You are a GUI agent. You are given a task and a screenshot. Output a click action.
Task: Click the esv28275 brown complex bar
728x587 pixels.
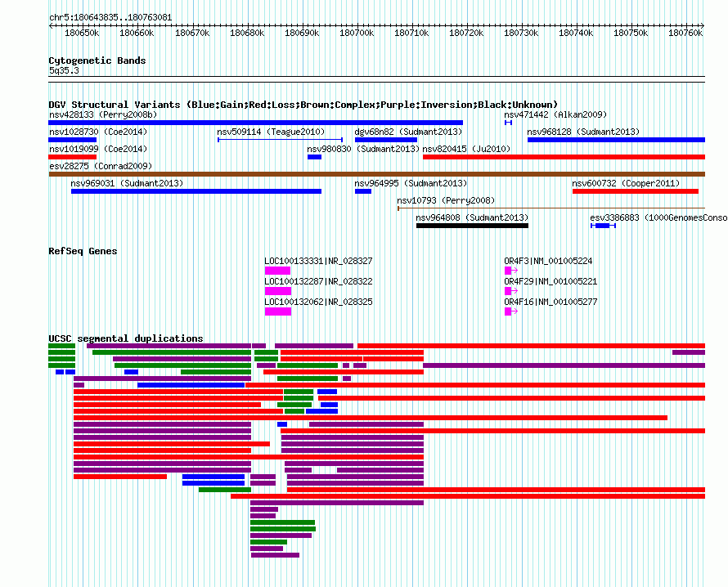pos(377,174)
